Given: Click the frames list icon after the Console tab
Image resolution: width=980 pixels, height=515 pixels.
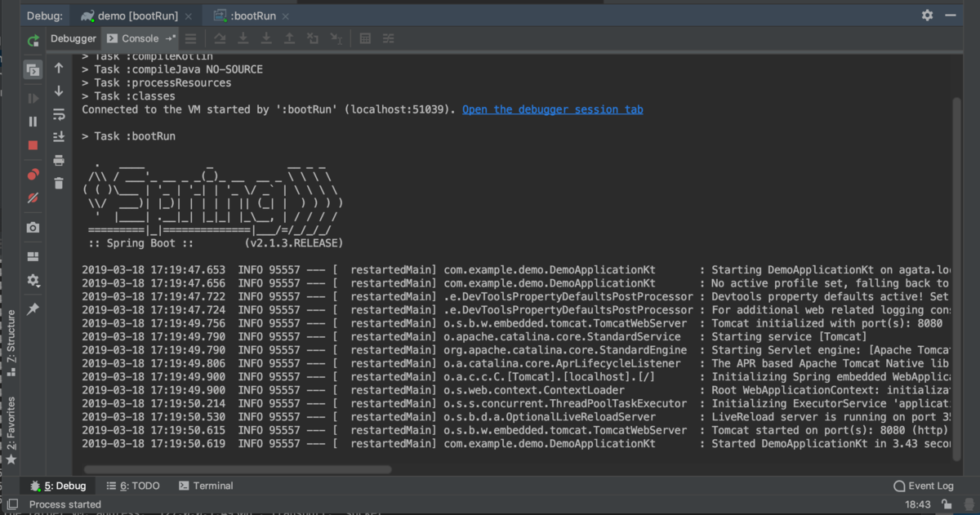Looking at the screenshot, I should pos(190,38).
